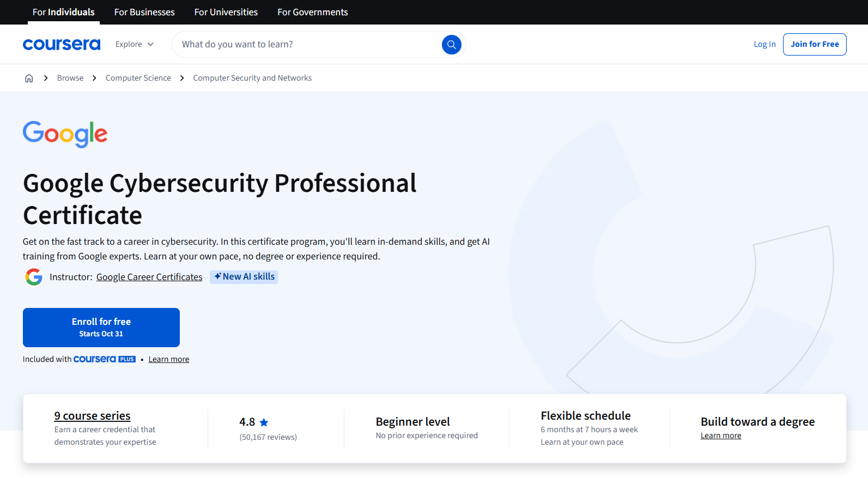868x478 pixels.
Task: Click '6 months at 7 hours a week' text
Action: [589, 429]
